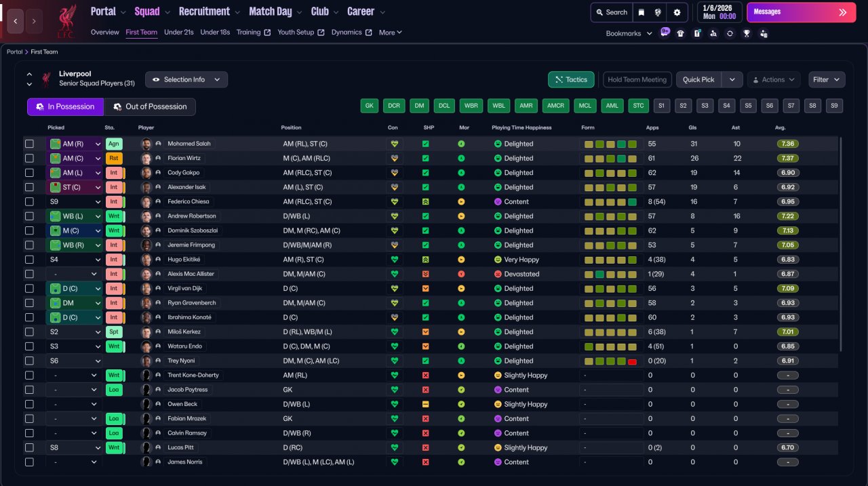Open the globe world icon
The image size is (868, 486).
click(658, 12)
